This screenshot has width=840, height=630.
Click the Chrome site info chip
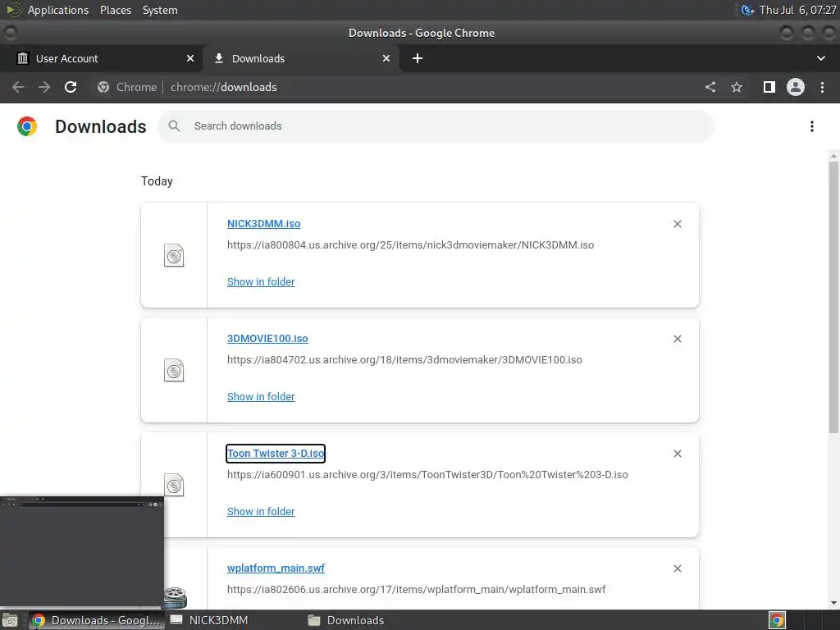(127, 87)
